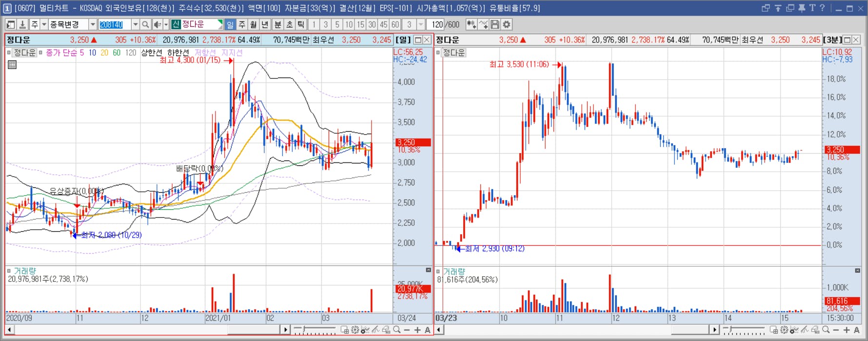
Task: Click magnifier icon below the left chart
Action: click(397, 330)
